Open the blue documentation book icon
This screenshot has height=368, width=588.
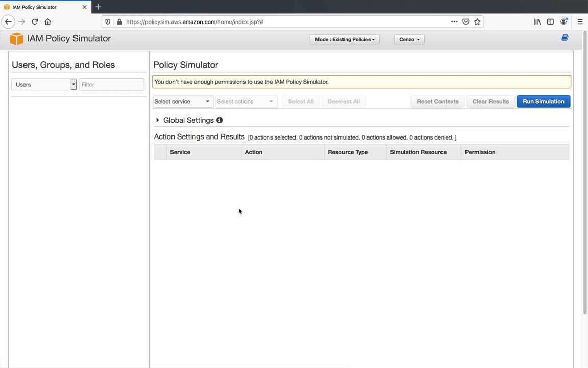(565, 37)
